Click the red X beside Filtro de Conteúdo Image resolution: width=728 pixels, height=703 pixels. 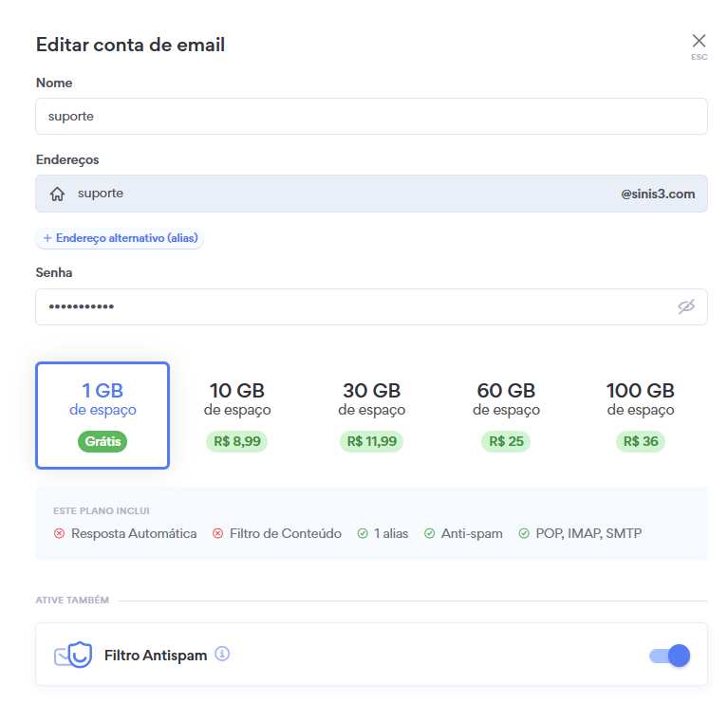click(x=218, y=533)
